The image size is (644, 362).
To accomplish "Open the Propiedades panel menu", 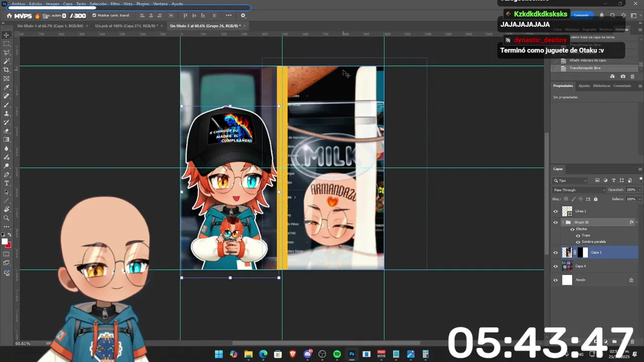I will point(640,86).
